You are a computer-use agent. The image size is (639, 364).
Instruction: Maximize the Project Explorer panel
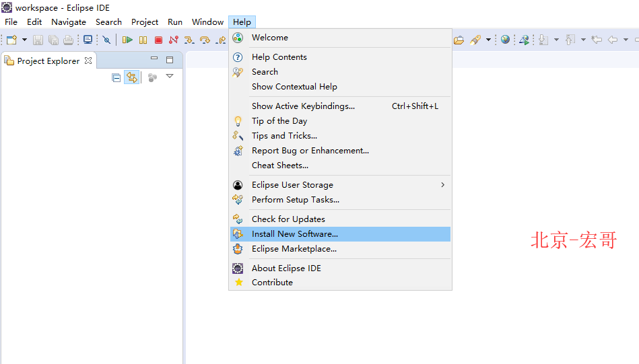tap(170, 60)
